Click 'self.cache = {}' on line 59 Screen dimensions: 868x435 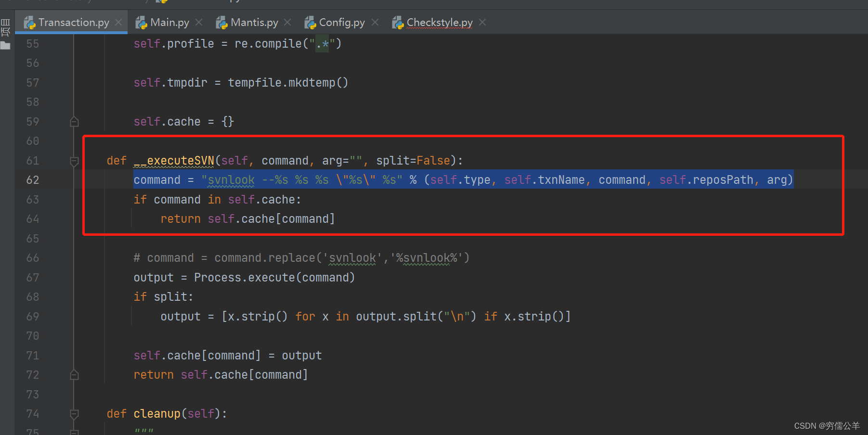[184, 122]
